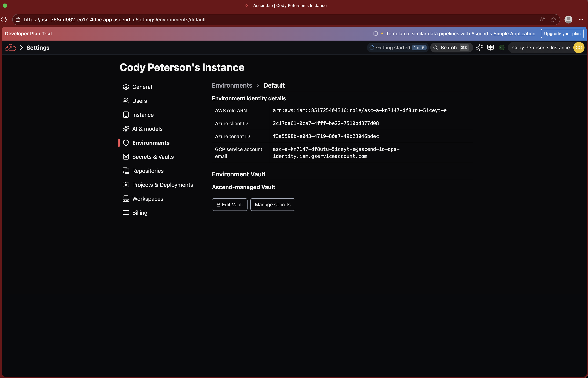Click the breadcrumb chevron before Settings
This screenshot has height=378, width=588.
[22, 48]
